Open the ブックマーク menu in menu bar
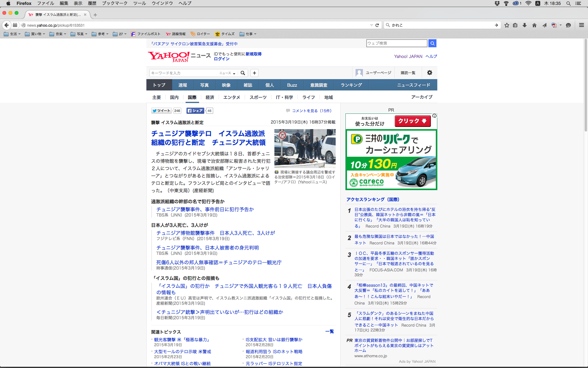Image resolution: width=588 pixels, height=368 pixels. pos(115,3)
